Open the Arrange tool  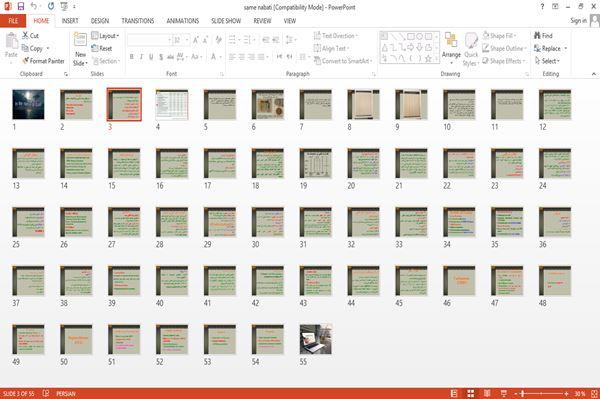[451, 49]
